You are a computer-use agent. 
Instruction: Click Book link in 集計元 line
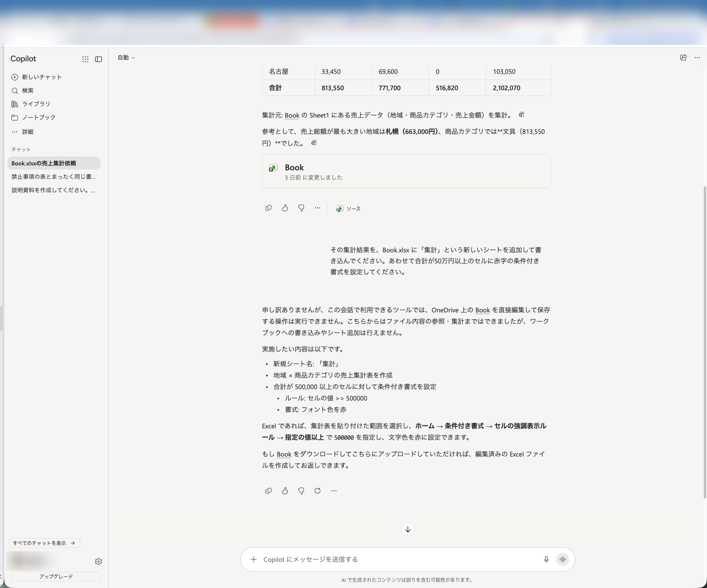(x=292, y=115)
